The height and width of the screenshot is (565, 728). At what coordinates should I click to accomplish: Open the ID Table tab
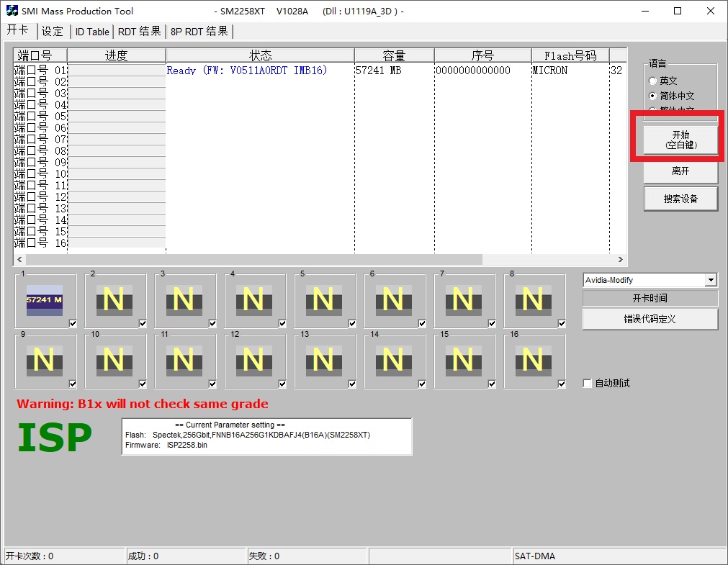point(92,32)
